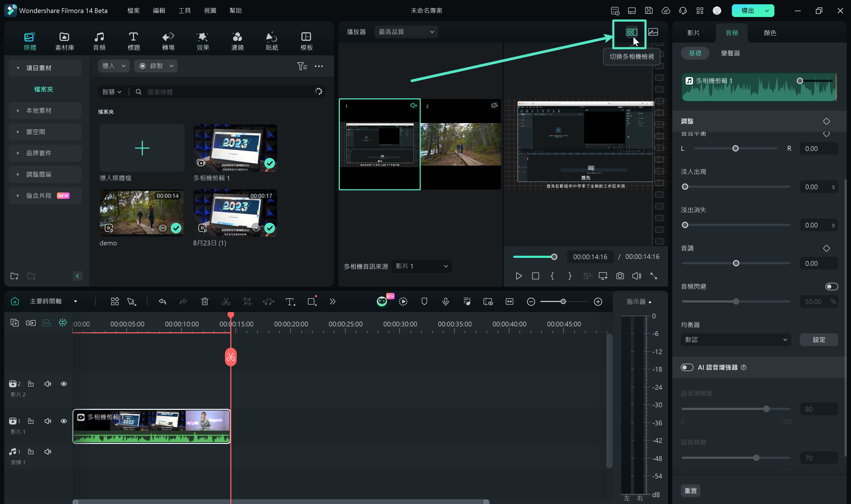The height and width of the screenshot is (504, 851).
Task: Open the 效果 effects panel
Action: (203, 41)
